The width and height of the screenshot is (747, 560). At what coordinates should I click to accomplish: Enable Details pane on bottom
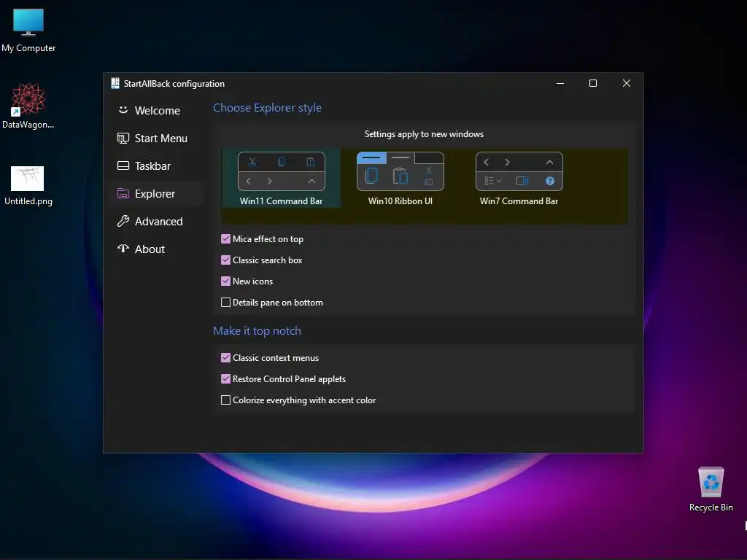226,303
